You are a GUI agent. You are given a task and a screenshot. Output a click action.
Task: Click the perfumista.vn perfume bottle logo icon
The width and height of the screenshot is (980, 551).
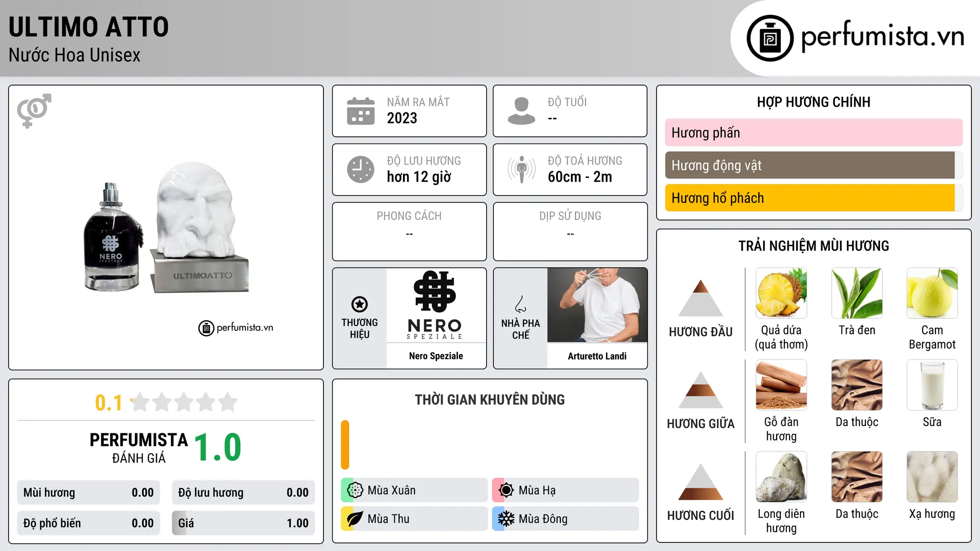point(770,38)
